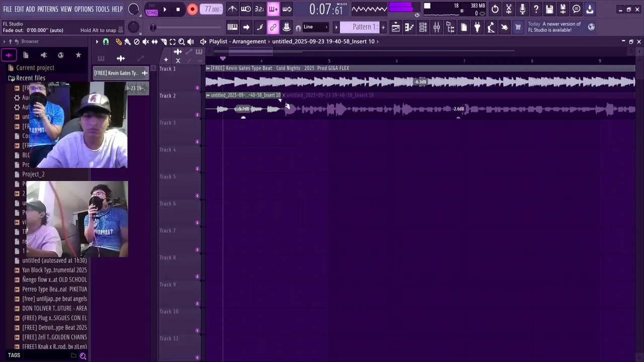Open the project picker pages icon
Screen dimensions: 644x362
point(464,27)
